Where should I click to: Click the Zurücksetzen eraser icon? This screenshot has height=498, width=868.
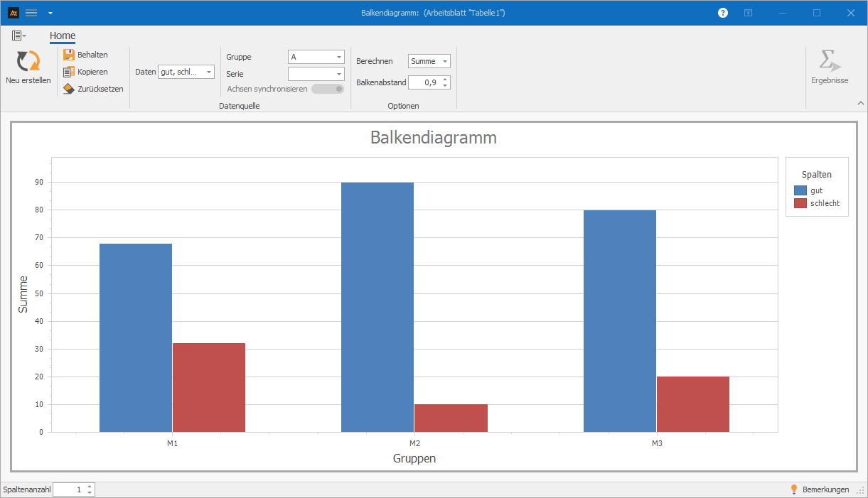tap(69, 89)
